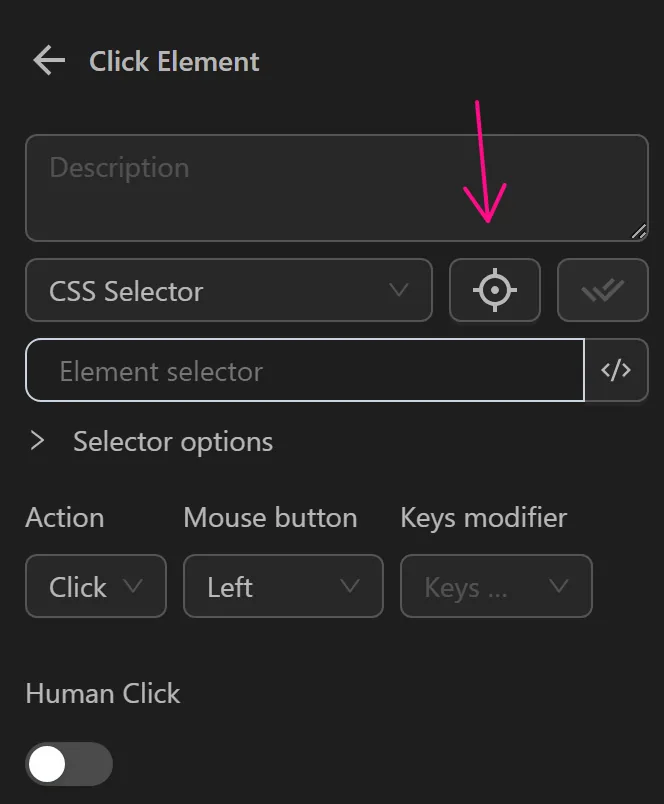
Task: Click the chevron on the CSS Selector dropdown
Action: pos(400,290)
